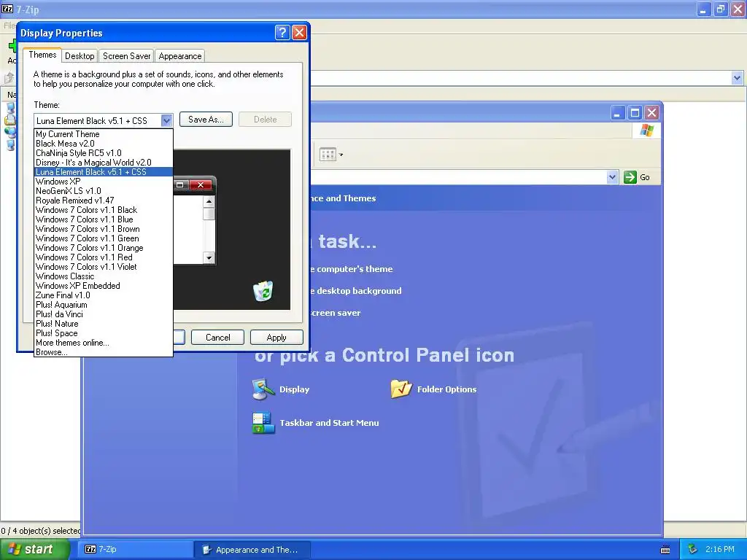Image resolution: width=747 pixels, height=560 pixels.
Task: Click the help question mark in Display Properties
Action: point(282,32)
